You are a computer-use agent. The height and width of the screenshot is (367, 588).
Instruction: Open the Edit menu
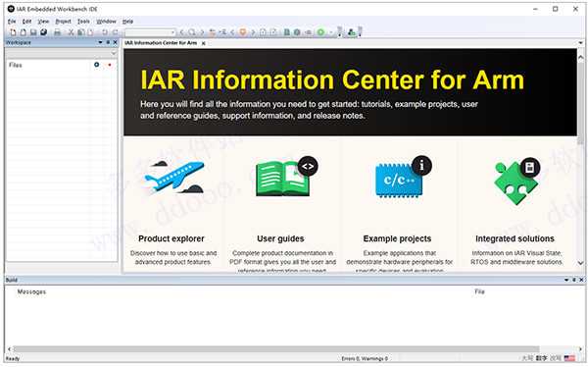[x=26, y=22]
